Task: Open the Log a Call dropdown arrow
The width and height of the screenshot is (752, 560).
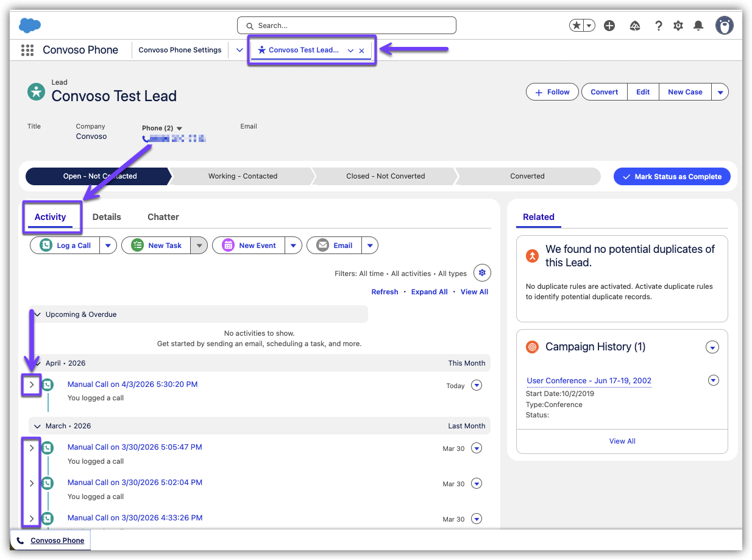Action: [108, 246]
